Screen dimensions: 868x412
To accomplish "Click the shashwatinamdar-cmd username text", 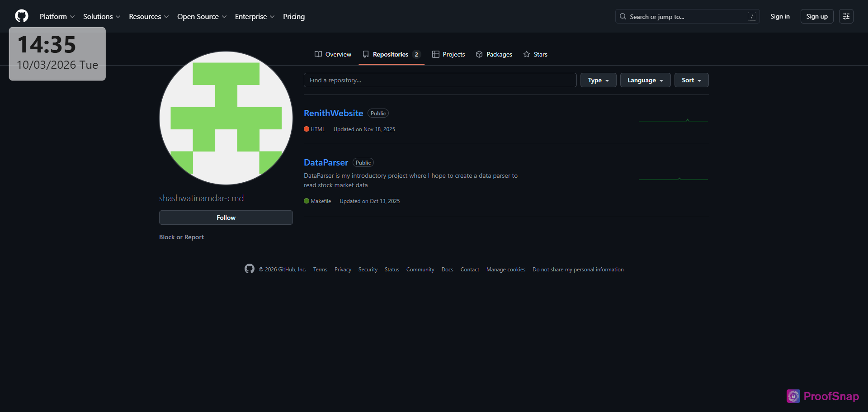I will coord(201,198).
